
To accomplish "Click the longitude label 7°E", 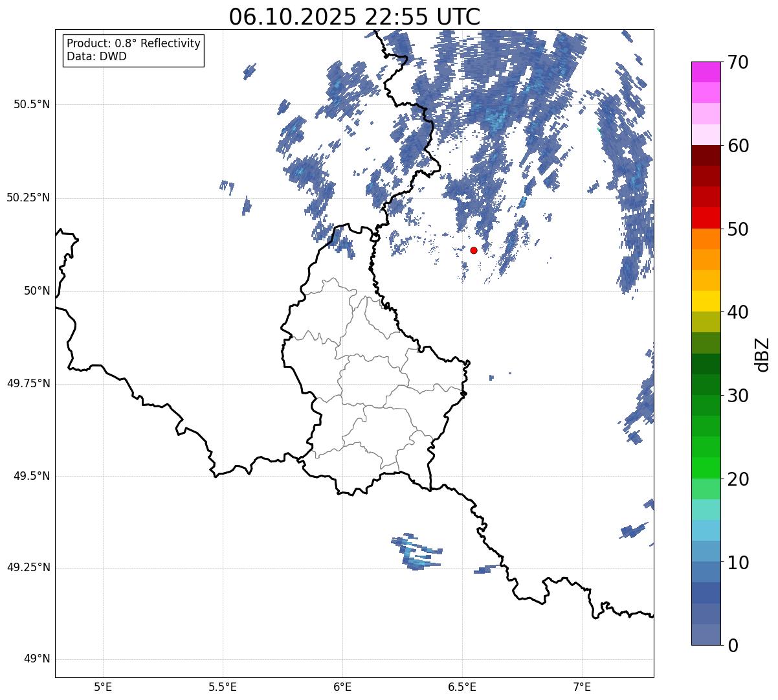I will [x=583, y=686].
